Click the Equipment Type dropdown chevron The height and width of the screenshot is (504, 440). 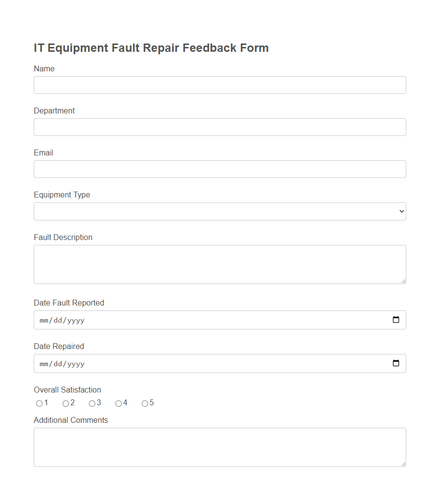[x=401, y=211]
